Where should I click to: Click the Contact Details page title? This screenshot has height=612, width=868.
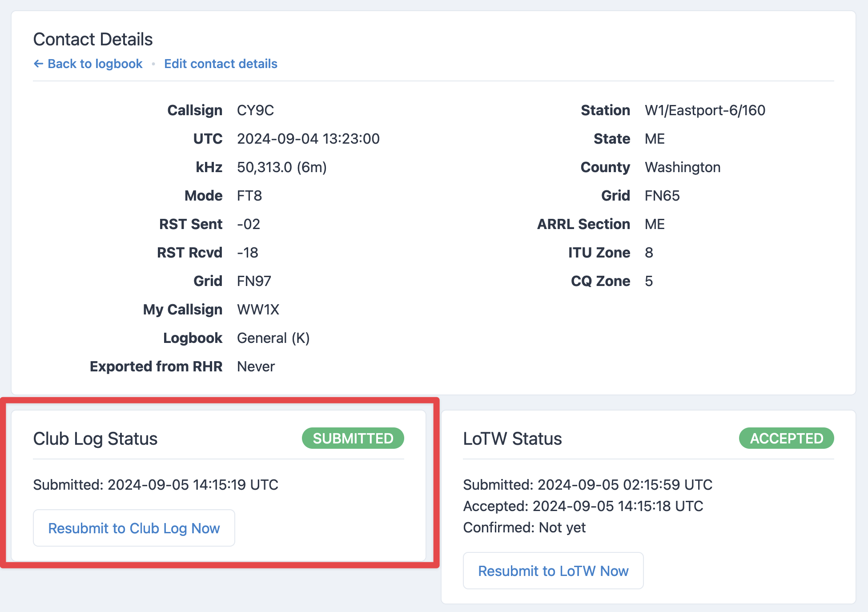93,40
